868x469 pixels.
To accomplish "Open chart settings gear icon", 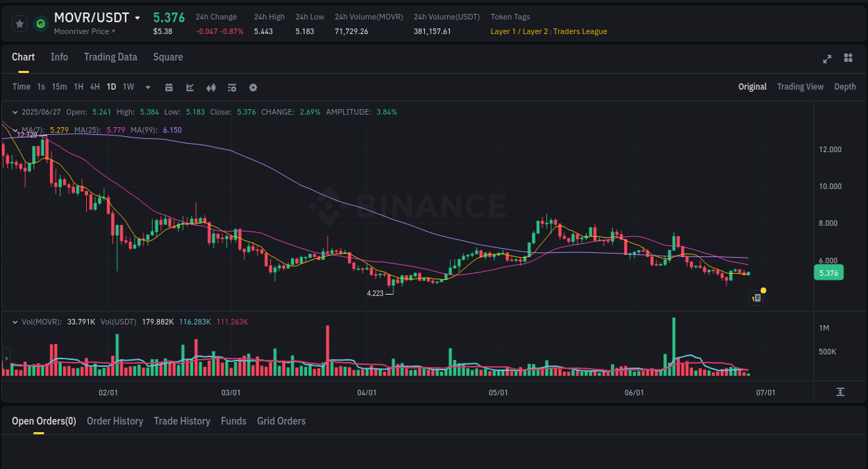I will pos(253,87).
